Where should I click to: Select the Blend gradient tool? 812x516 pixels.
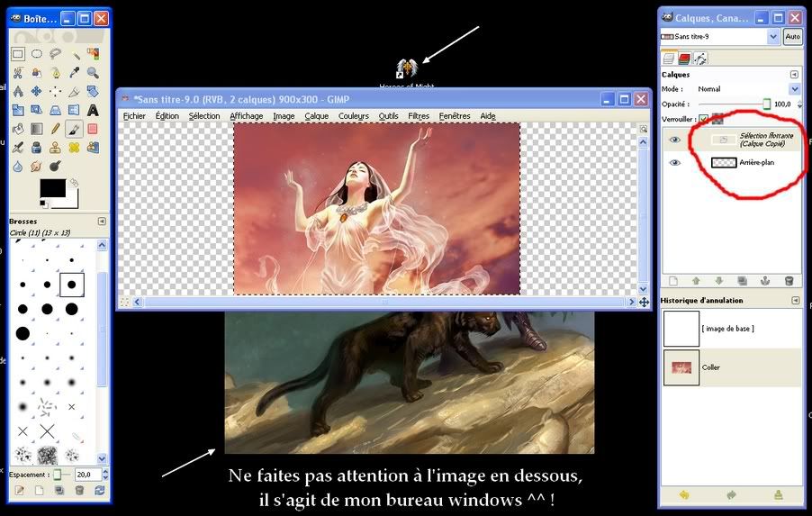click(x=37, y=129)
